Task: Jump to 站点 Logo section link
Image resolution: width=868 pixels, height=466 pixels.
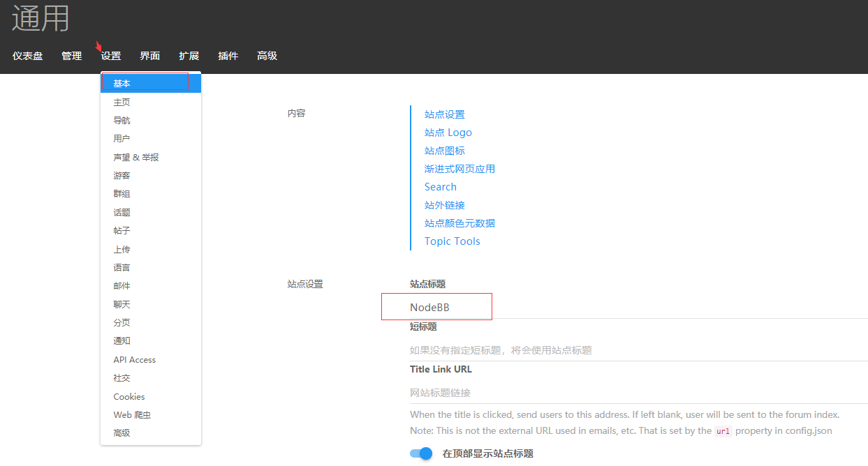Action: [x=448, y=133]
